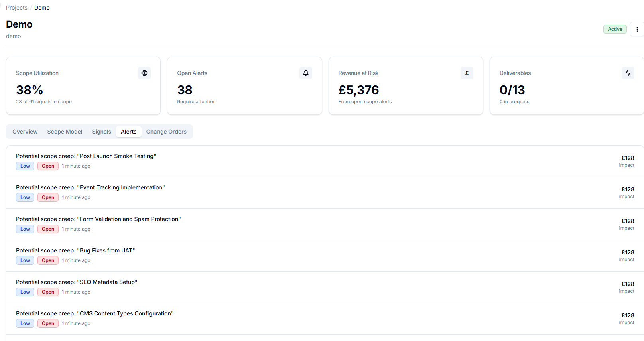Select the Signals tab
644x341 pixels.
click(102, 132)
